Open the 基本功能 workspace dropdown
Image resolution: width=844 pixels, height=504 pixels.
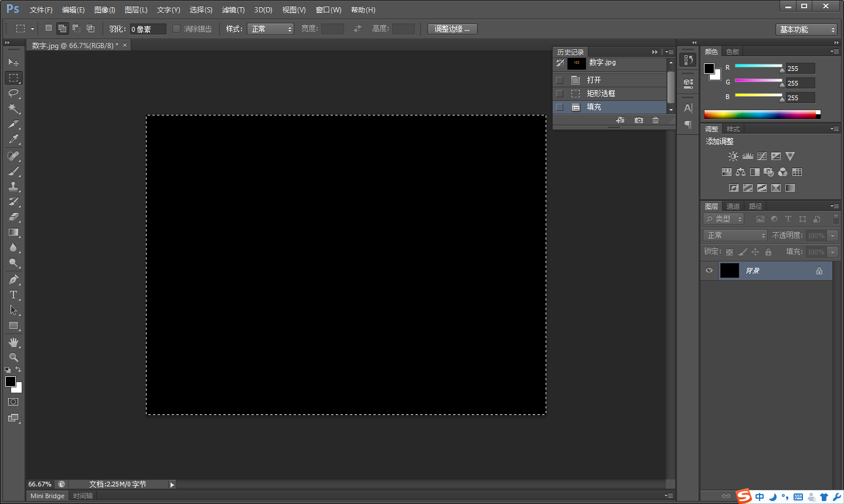[806, 29]
